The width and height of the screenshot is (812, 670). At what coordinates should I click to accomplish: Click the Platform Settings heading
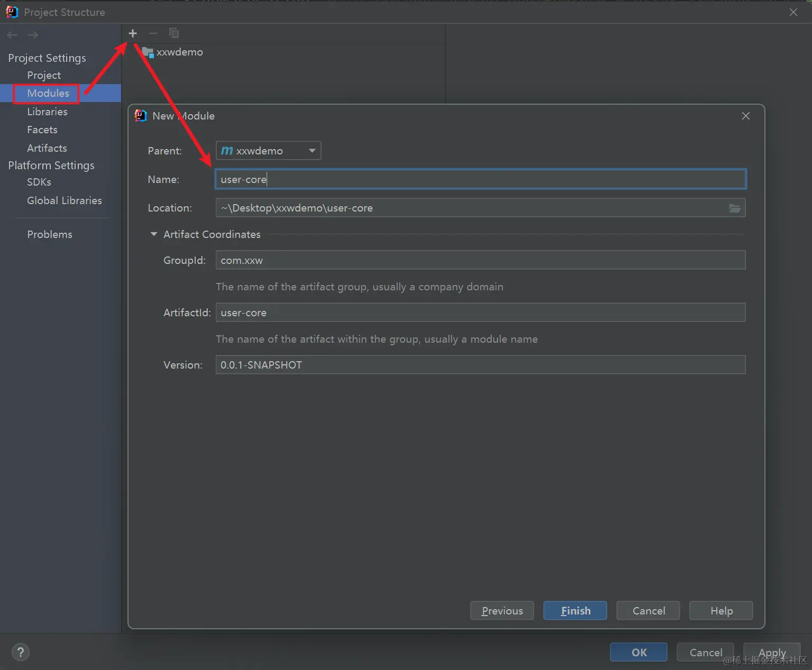(x=51, y=166)
